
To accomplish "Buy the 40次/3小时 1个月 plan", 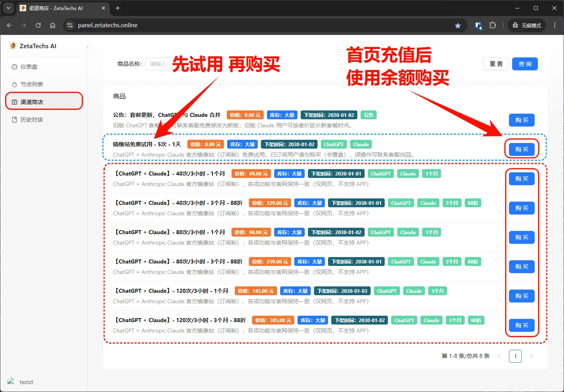I will click(522, 179).
